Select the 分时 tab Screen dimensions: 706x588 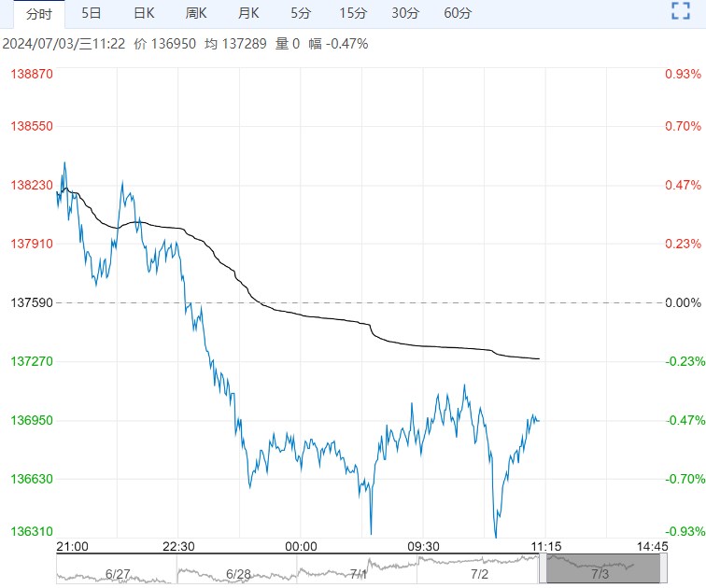point(39,14)
